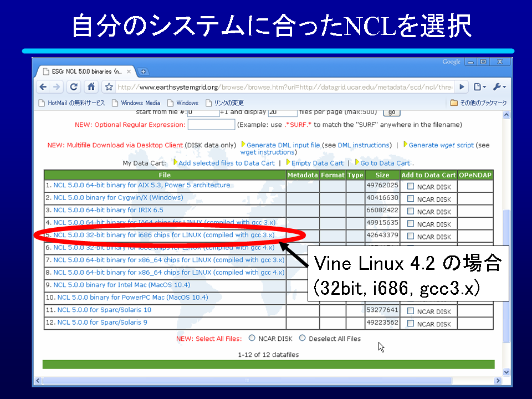Image resolution: width=532 pixels, height=399 pixels.
Task: Click the Empty Data Cart link
Action: point(317,163)
